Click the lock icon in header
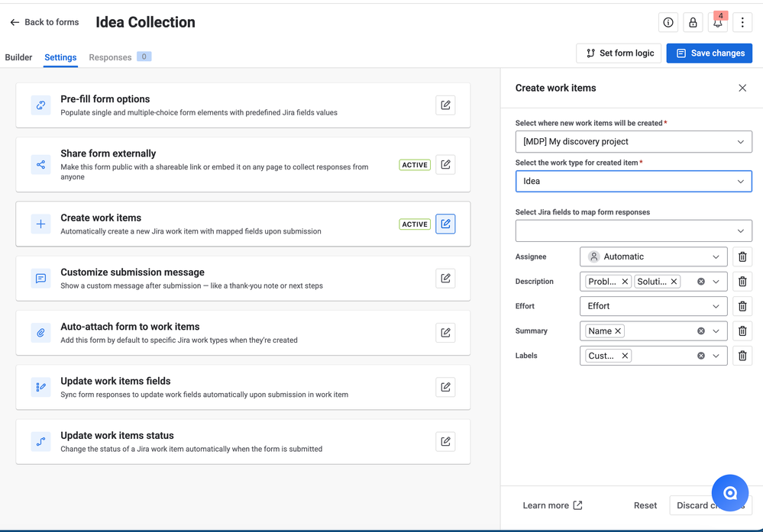 (x=693, y=23)
